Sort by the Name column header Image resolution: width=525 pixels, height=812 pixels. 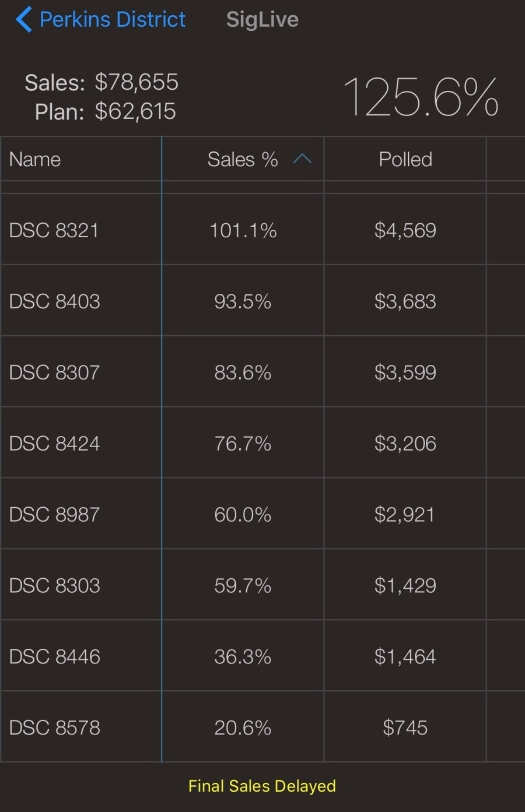35,159
